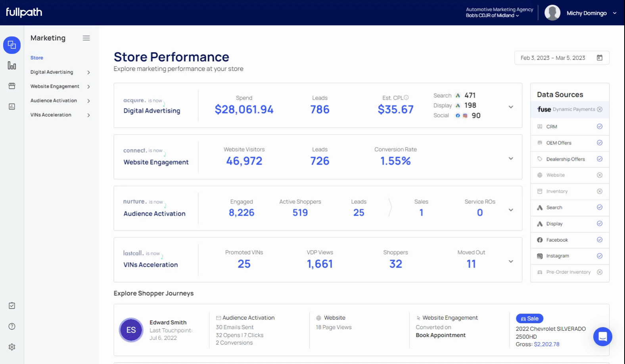Select Store in the Marketing menu

[37, 58]
